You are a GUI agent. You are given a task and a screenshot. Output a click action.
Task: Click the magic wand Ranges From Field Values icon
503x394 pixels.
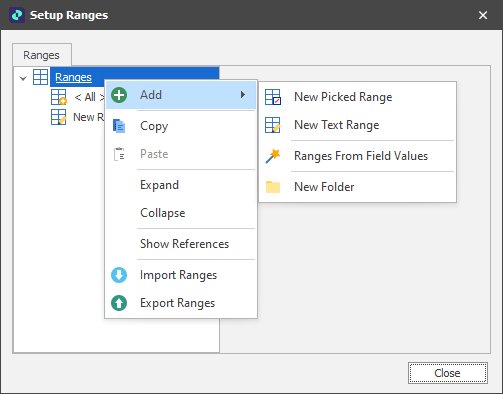[273, 156]
